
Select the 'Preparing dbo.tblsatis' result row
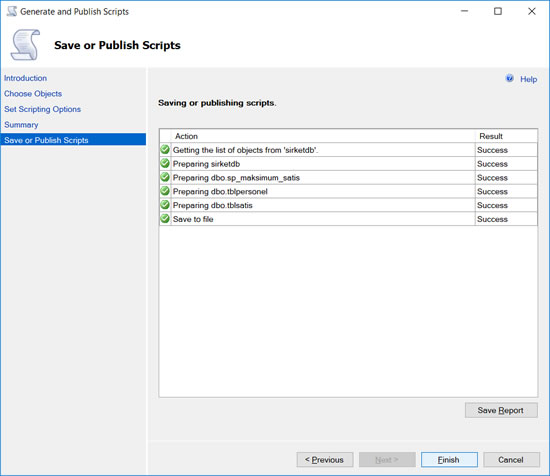tap(348, 205)
